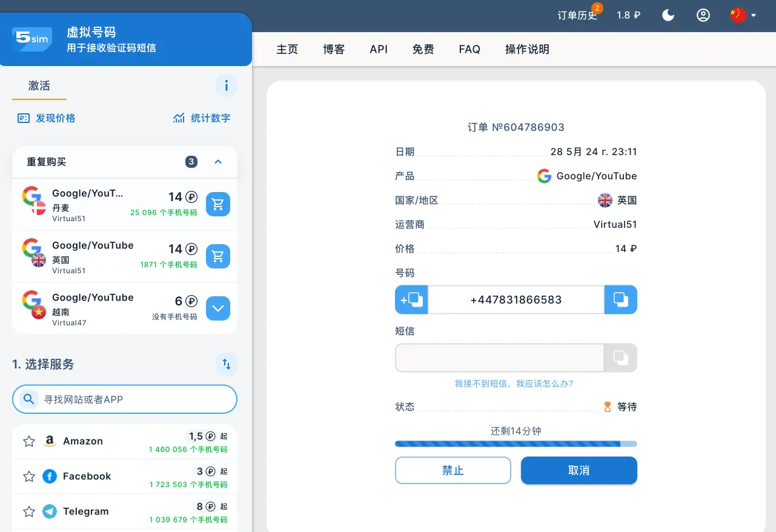Screen dimensions: 776x532
Task: Open 我接不到短信，我应该怎么办? link
Action: click(514, 384)
